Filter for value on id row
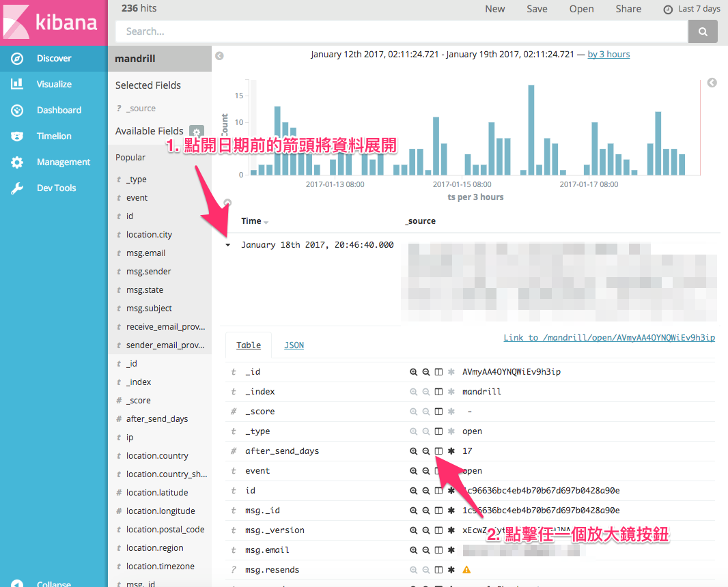This screenshot has height=587, width=728. [413, 491]
